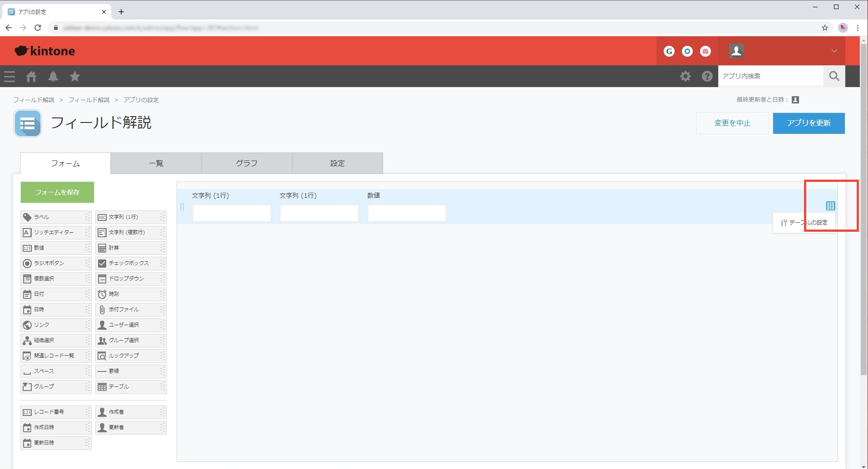Select the 複数選択 field item
Screen dimensions: 868x469
pos(56,279)
